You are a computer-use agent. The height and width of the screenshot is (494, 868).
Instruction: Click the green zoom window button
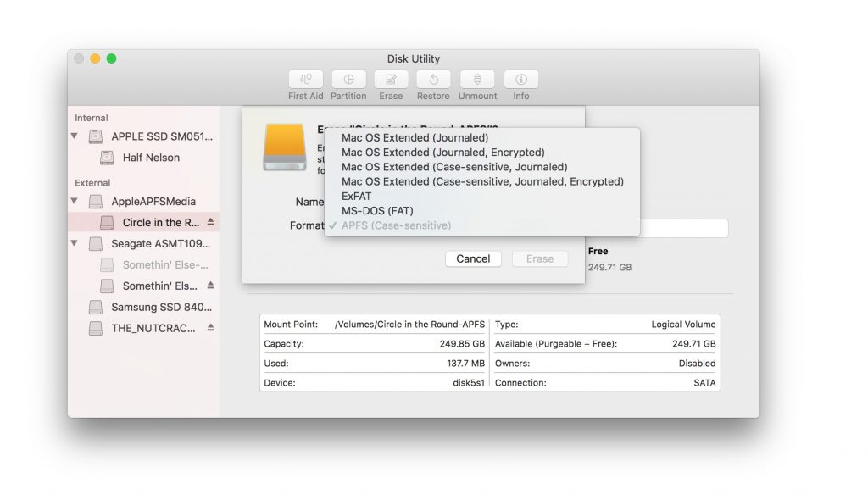[x=111, y=58]
